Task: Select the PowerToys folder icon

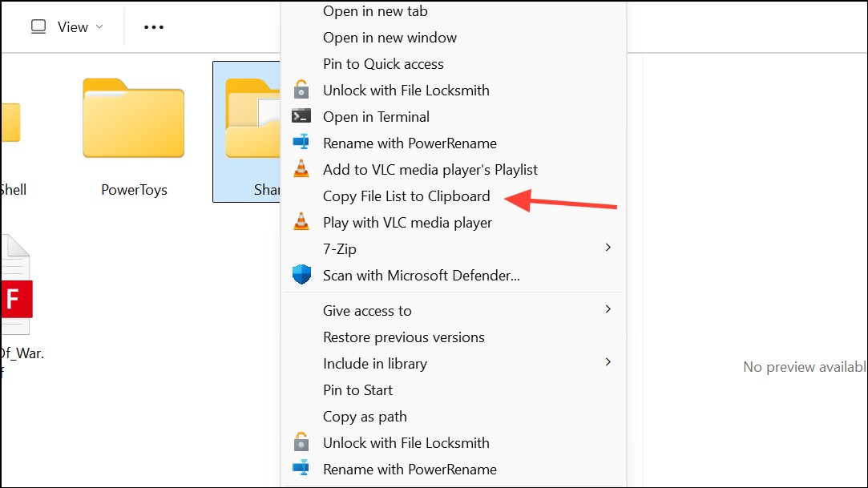Action: [x=134, y=119]
